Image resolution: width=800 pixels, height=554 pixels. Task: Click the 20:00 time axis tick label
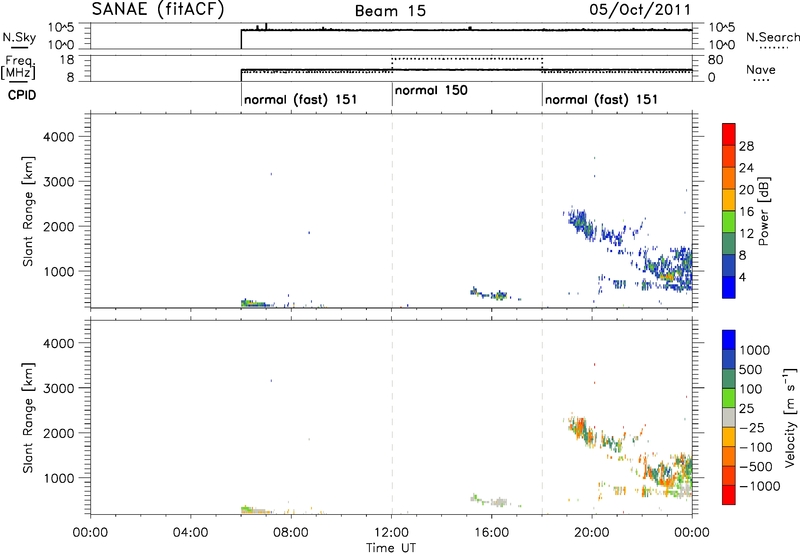coord(592,533)
